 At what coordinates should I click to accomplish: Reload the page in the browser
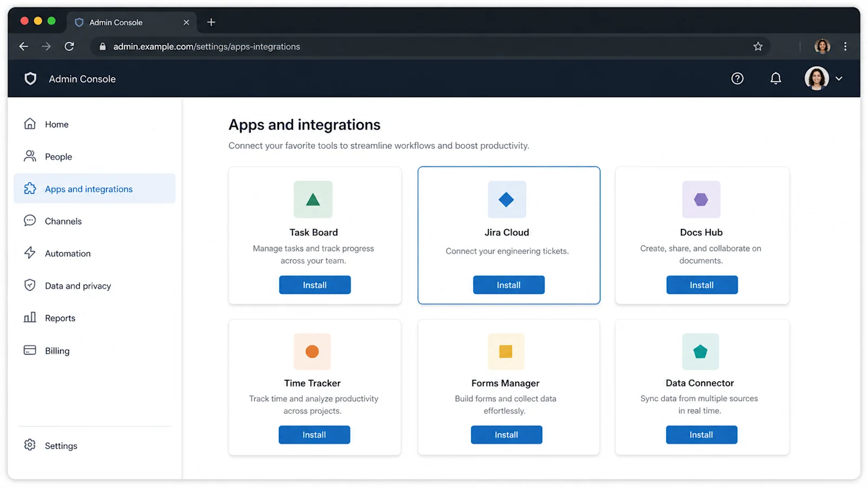69,47
